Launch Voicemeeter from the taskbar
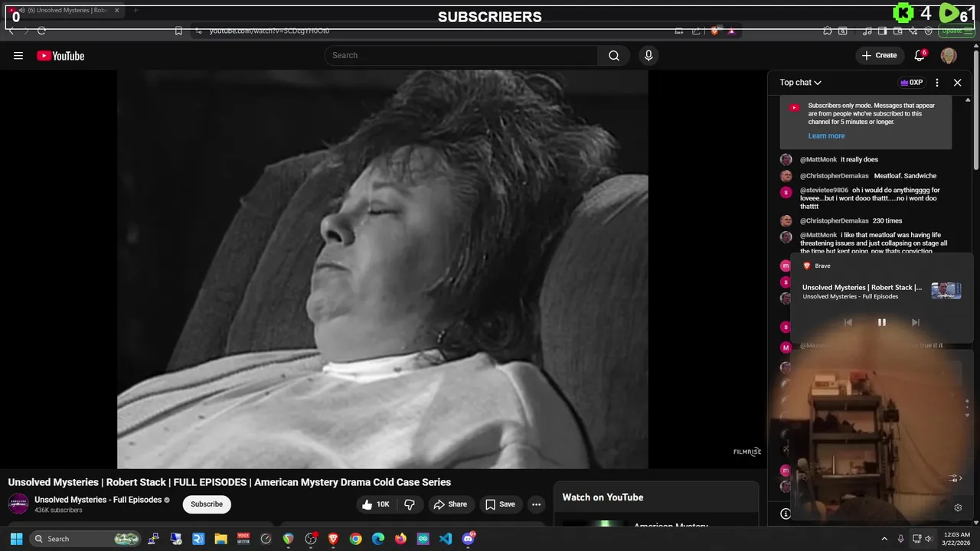The height and width of the screenshot is (551, 980). [x=243, y=539]
